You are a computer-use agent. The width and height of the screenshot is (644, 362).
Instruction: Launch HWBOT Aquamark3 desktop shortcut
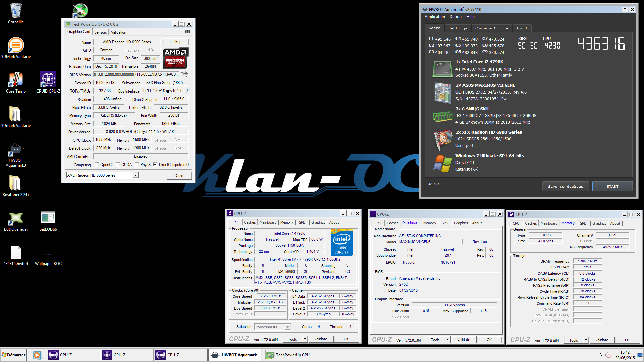pyautogui.click(x=16, y=155)
